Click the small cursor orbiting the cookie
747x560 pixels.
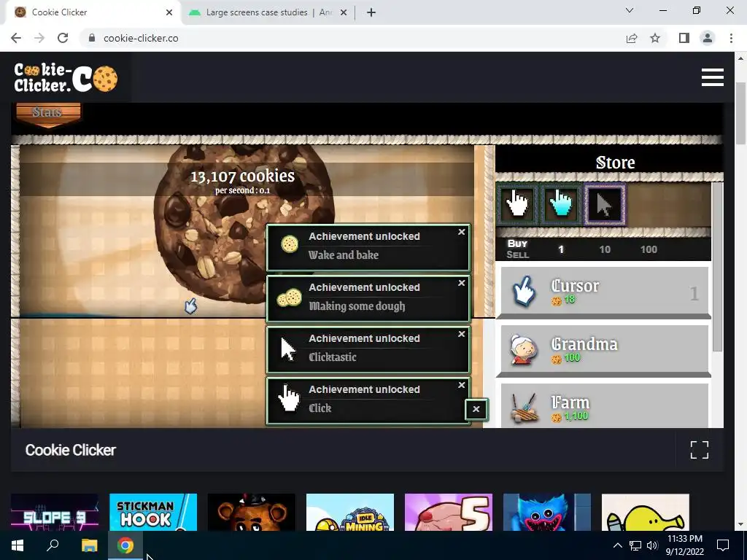coord(190,306)
